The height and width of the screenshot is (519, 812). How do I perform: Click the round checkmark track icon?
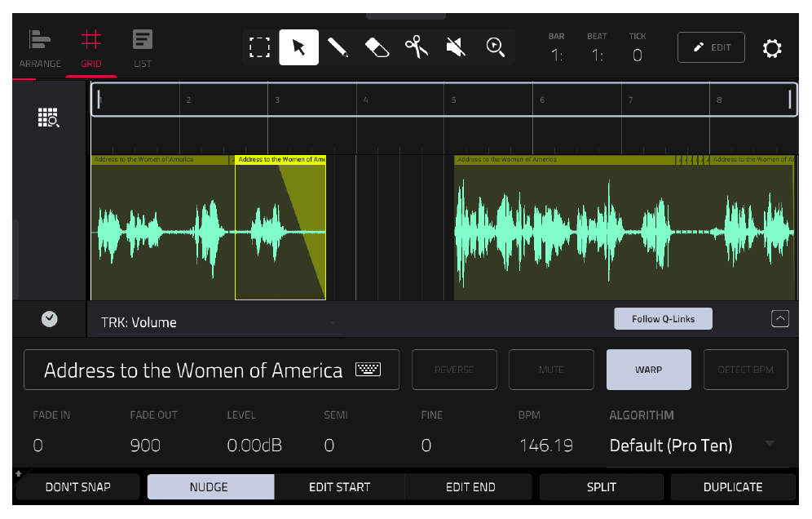[49, 319]
